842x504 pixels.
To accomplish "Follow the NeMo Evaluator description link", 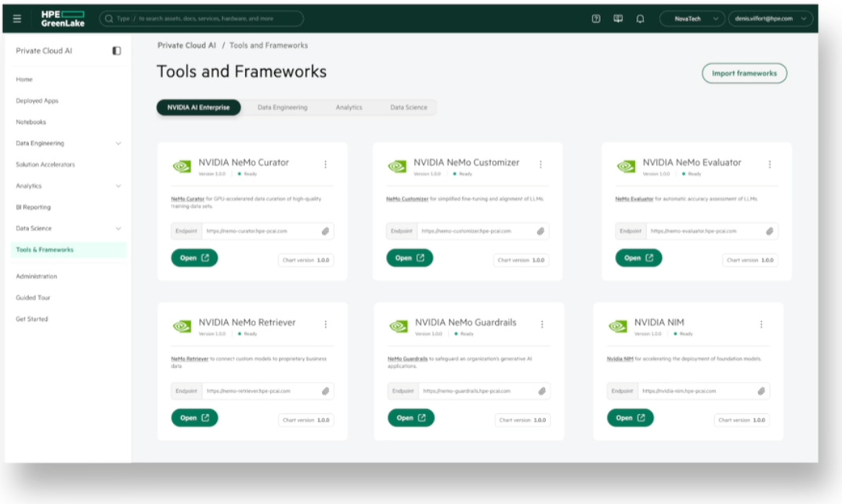I will [634, 199].
